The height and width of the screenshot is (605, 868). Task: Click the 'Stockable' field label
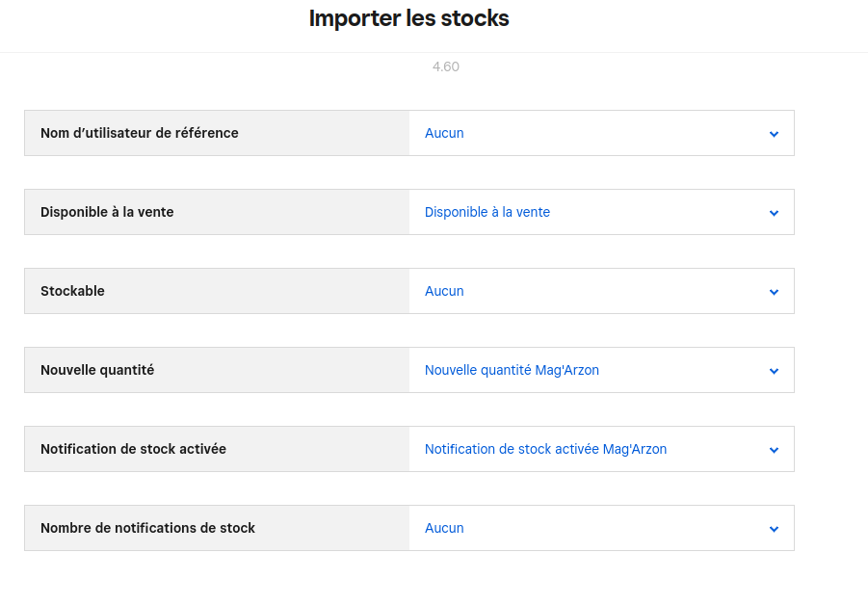tap(72, 291)
